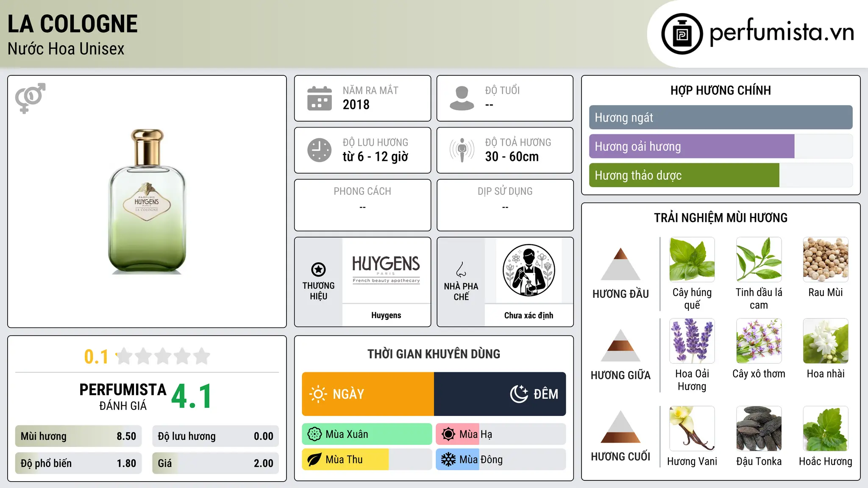868x488 pixels.
Task: Open the La Cologne bottle image
Action: [x=147, y=201]
